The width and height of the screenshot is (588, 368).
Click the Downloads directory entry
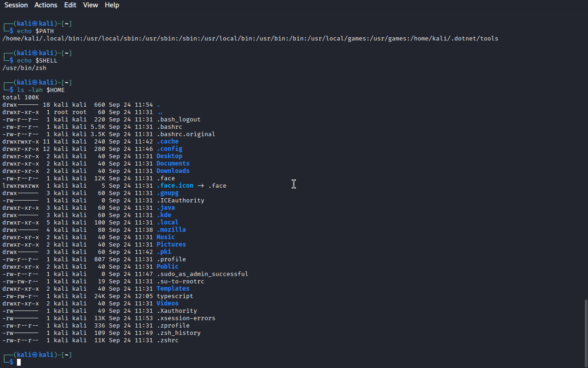(173, 171)
